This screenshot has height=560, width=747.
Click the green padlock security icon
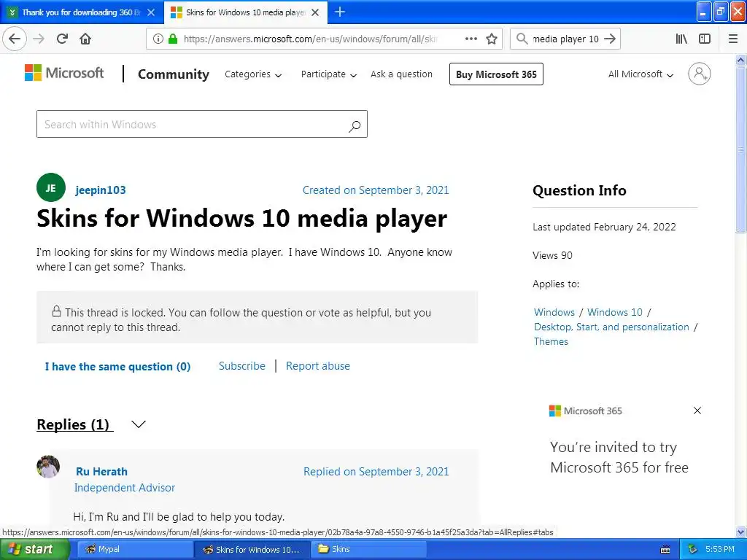click(x=173, y=39)
